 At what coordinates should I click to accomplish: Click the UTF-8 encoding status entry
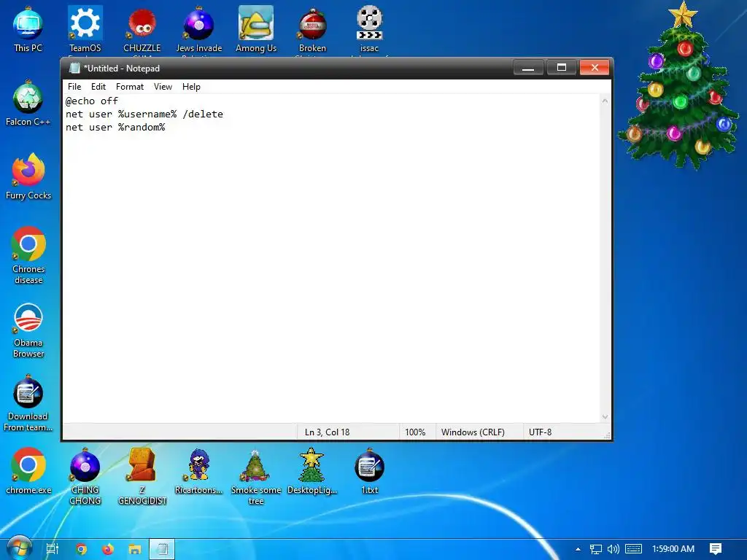pyautogui.click(x=540, y=432)
